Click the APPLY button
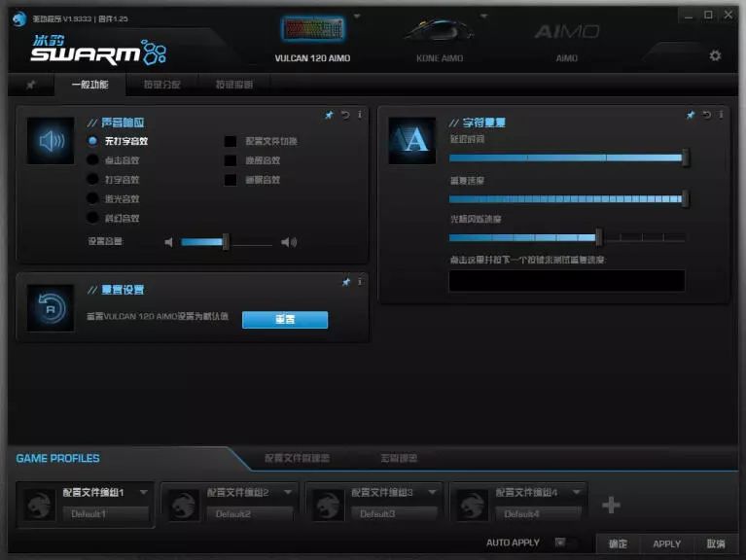 pyautogui.click(x=666, y=543)
